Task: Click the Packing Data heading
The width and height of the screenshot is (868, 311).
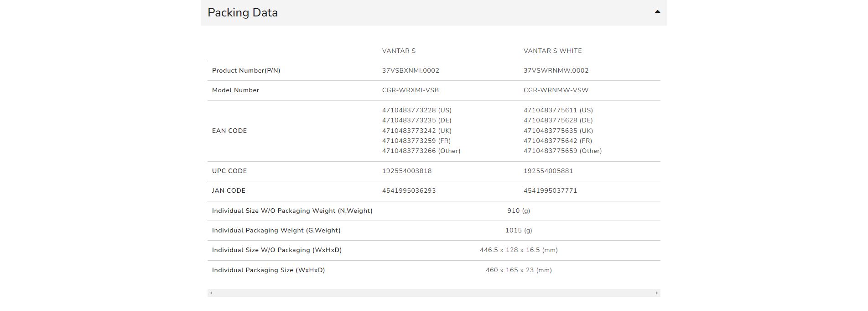Action: (243, 13)
